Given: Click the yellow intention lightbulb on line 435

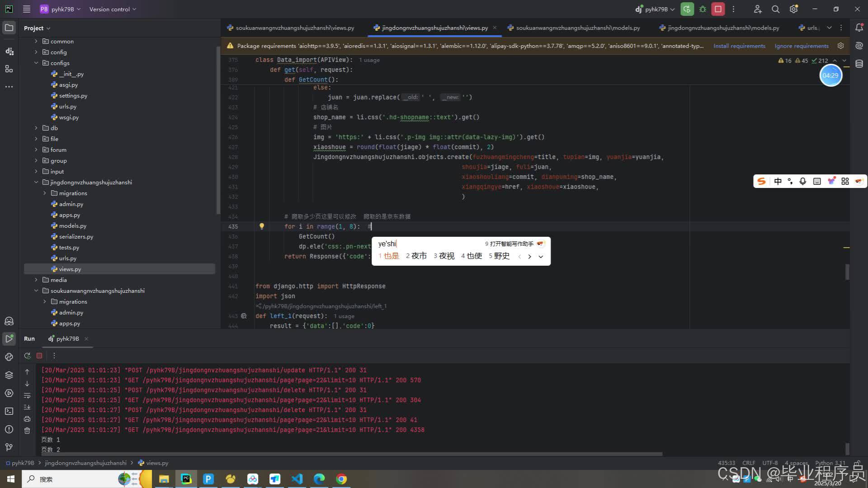Looking at the screenshot, I should pos(261,226).
